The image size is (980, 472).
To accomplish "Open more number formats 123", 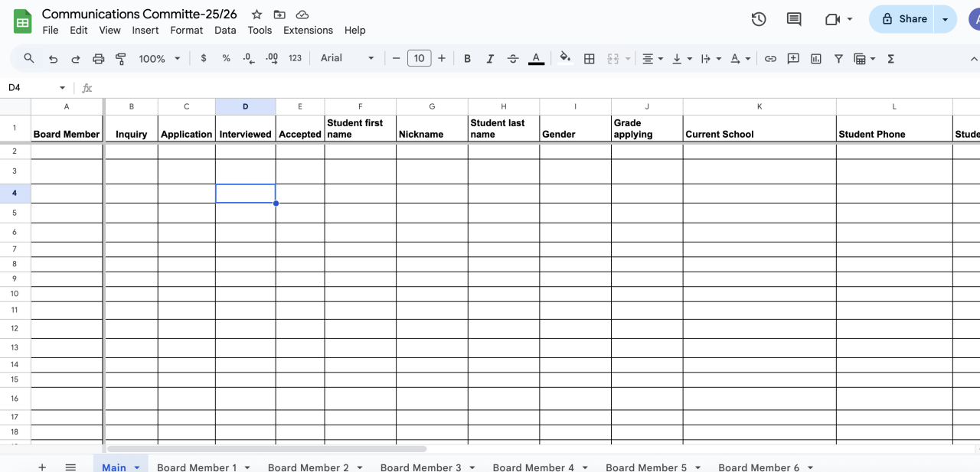I will coord(295,58).
